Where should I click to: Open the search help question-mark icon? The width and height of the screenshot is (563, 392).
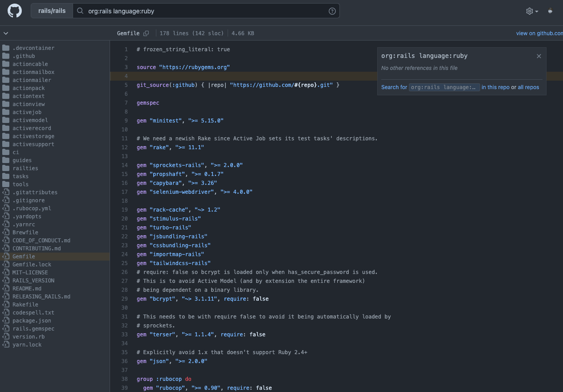(x=332, y=11)
